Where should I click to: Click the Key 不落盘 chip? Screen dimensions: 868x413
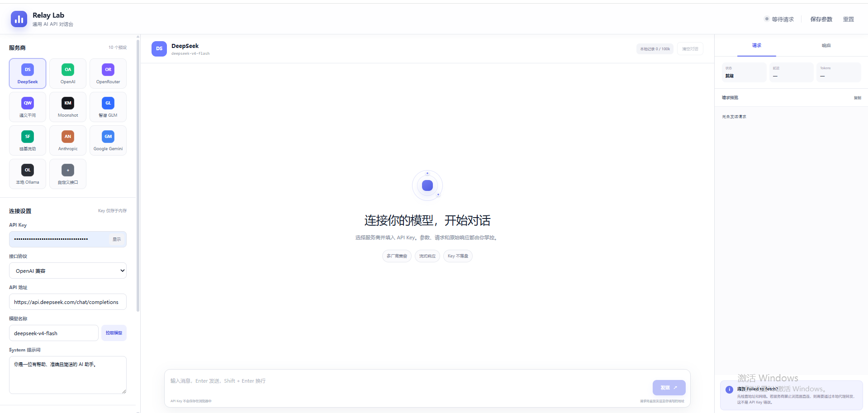pyautogui.click(x=458, y=256)
